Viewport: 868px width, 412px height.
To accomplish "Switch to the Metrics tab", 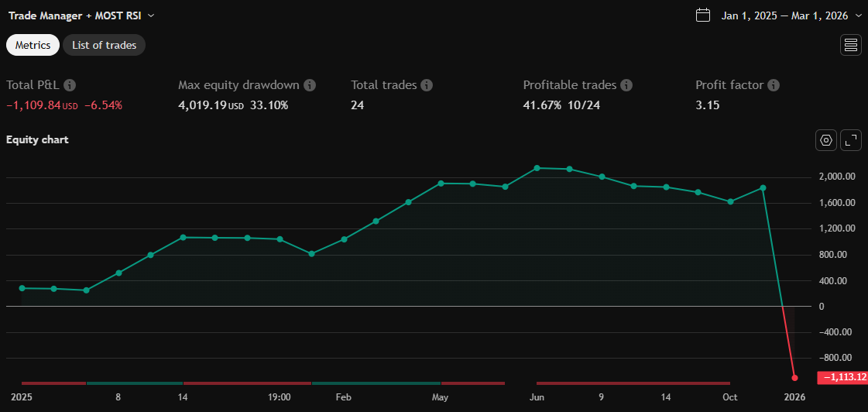I will pyautogui.click(x=33, y=45).
